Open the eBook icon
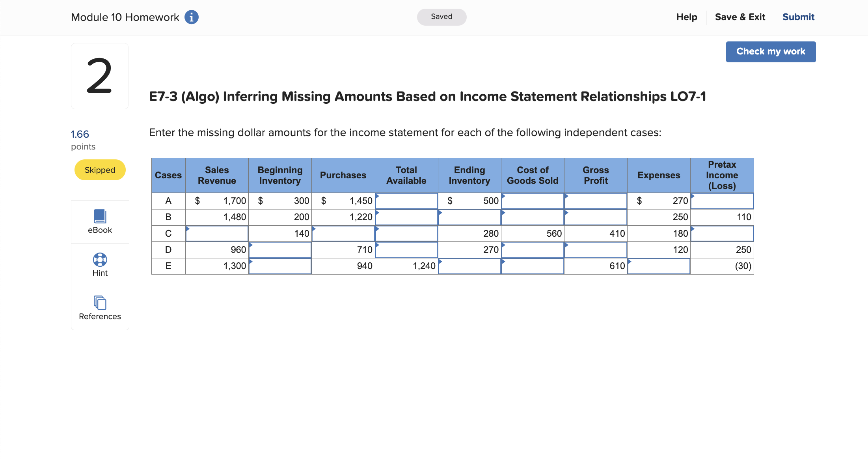Viewport: 868px width, 460px height. coord(100,217)
